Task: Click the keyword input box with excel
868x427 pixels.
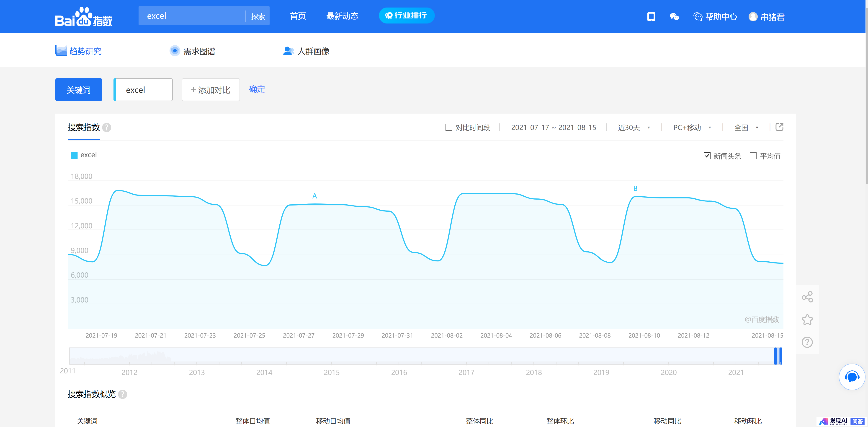Action: click(143, 90)
